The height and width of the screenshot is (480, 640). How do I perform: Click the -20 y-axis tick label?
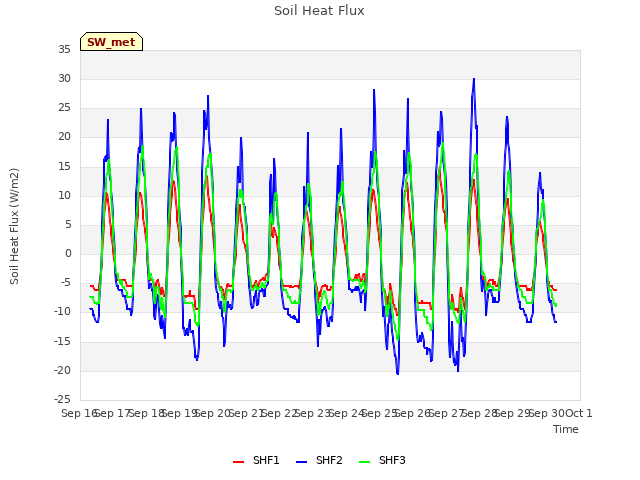click(x=62, y=370)
